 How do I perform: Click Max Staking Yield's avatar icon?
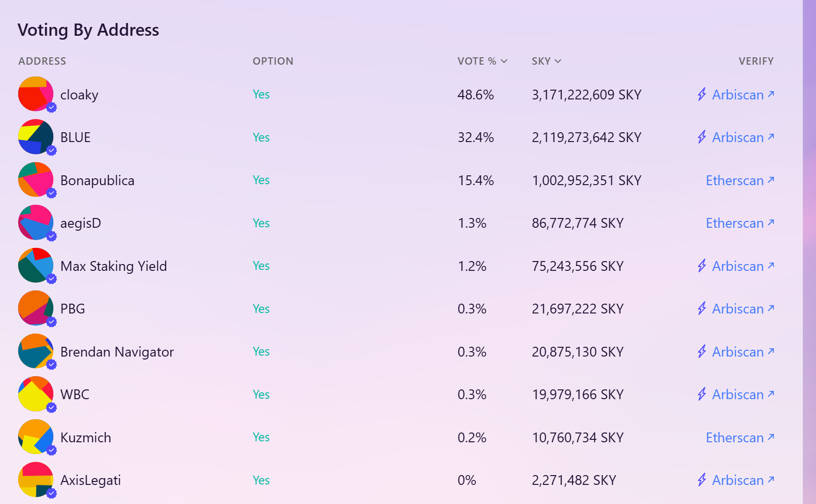tap(36, 265)
